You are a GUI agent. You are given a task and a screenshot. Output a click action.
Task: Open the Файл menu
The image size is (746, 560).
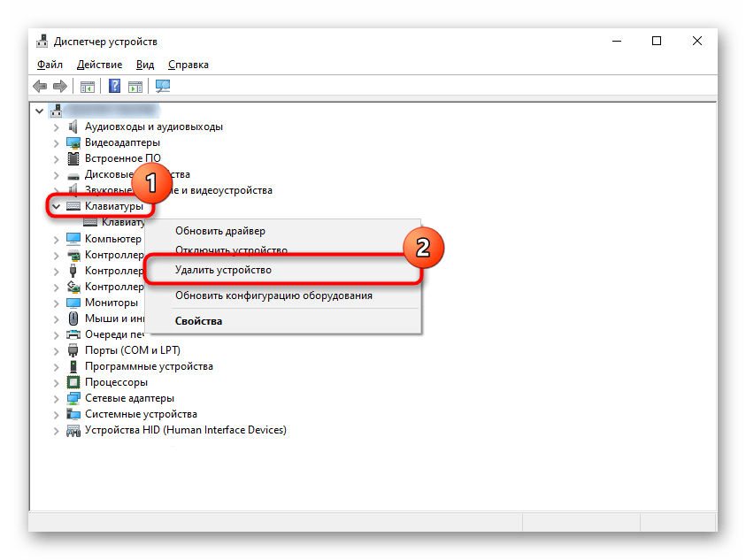[50, 65]
